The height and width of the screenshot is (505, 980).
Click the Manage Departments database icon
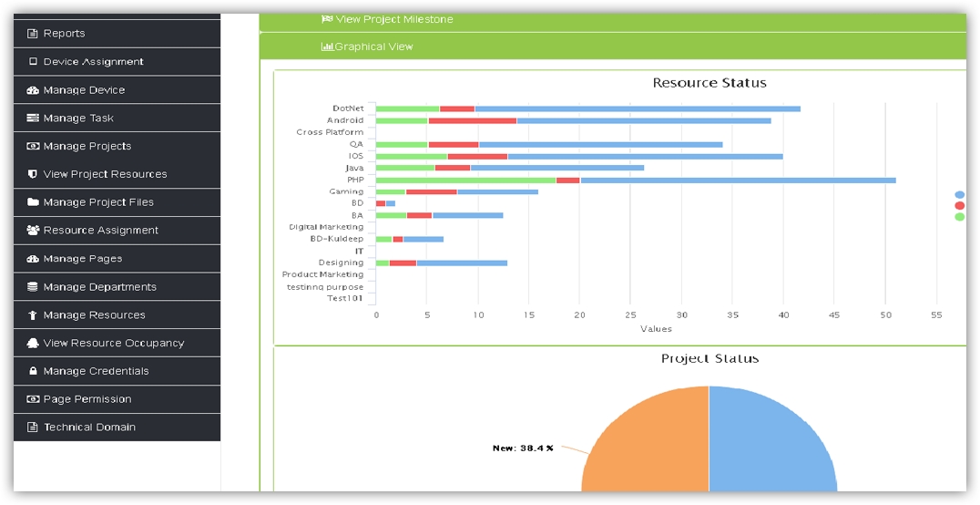point(33,286)
